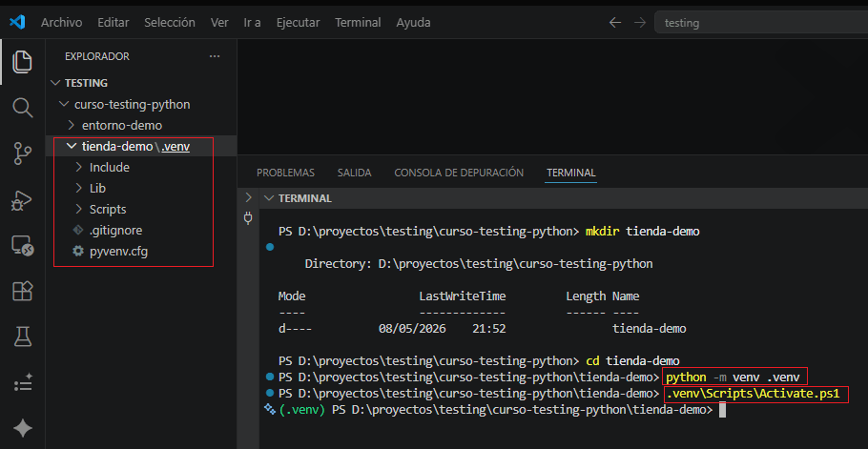Click the VS Code logo icon
This screenshot has height=449, width=868.
(x=17, y=23)
